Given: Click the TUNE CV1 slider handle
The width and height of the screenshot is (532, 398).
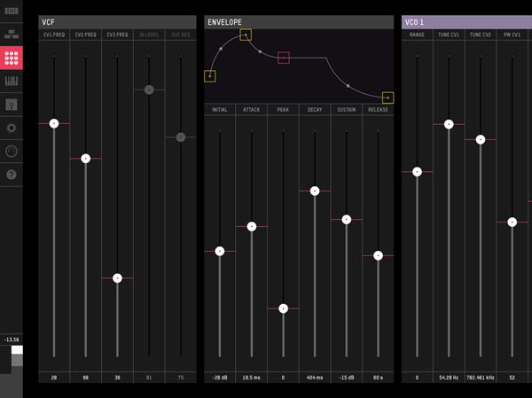Looking at the screenshot, I should click(x=449, y=124).
